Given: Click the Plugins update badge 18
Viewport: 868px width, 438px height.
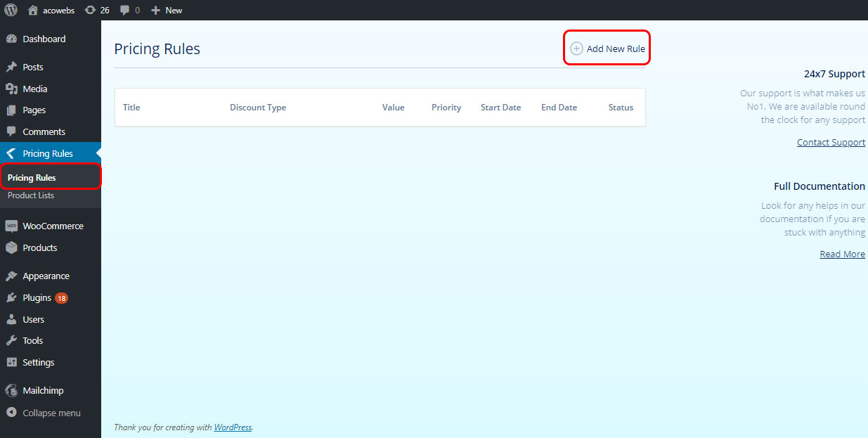Looking at the screenshot, I should click(x=61, y=298).
